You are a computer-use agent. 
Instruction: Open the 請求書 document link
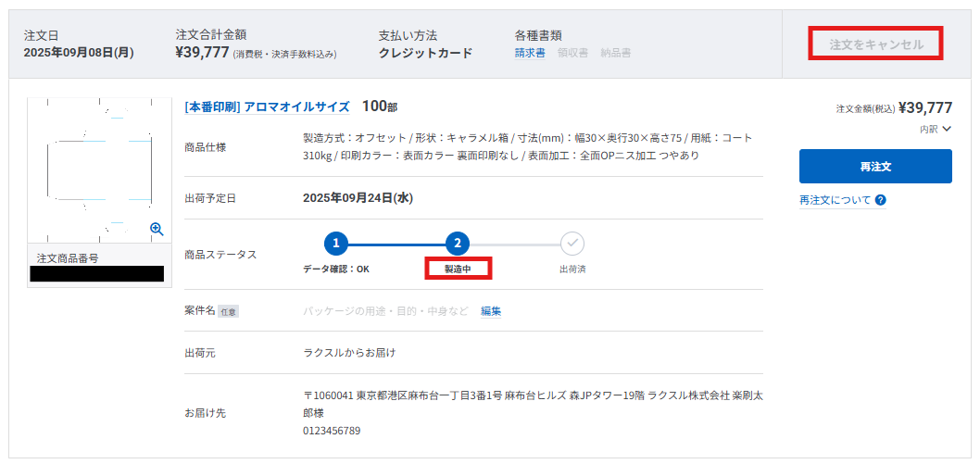[530, 53]
